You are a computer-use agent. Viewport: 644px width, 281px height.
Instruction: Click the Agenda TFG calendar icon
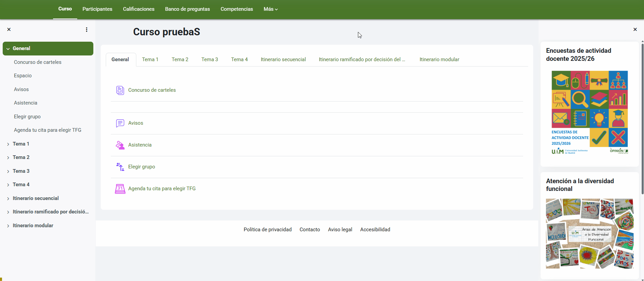tap(120, 189)
